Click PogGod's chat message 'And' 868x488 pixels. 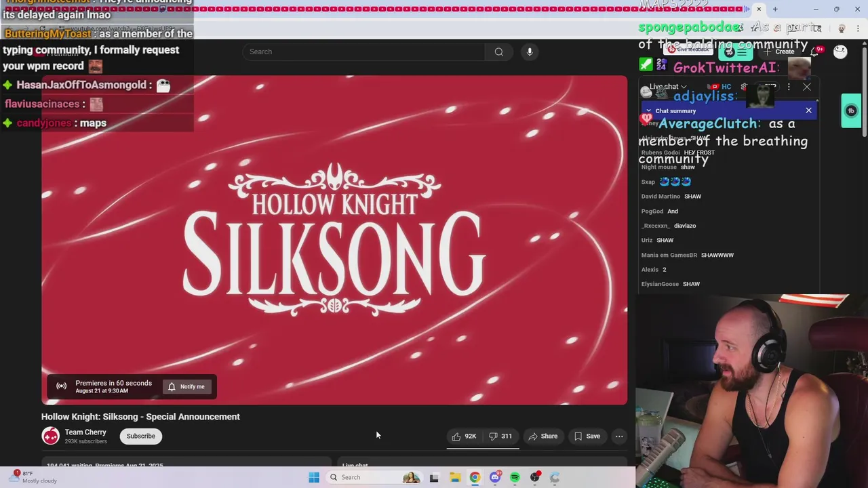coord(660,211)
